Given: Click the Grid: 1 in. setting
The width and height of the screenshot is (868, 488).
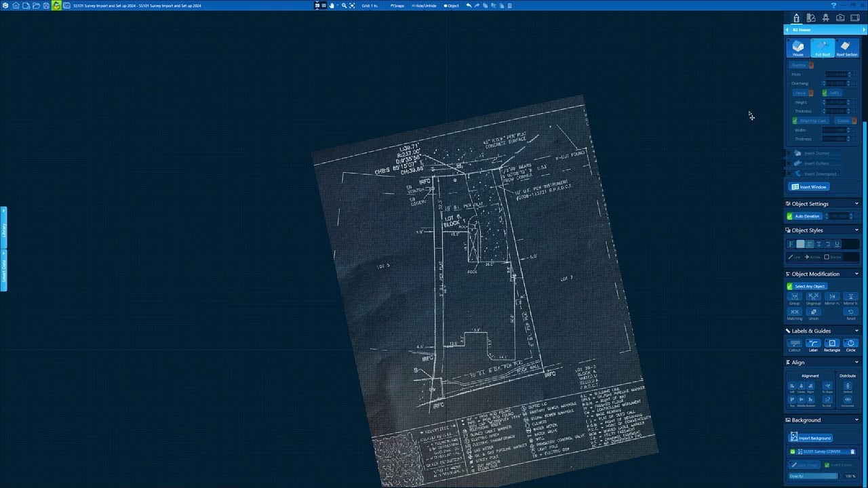Looking at the screenshot, I should pyautogui.click(x=370, y=5).
